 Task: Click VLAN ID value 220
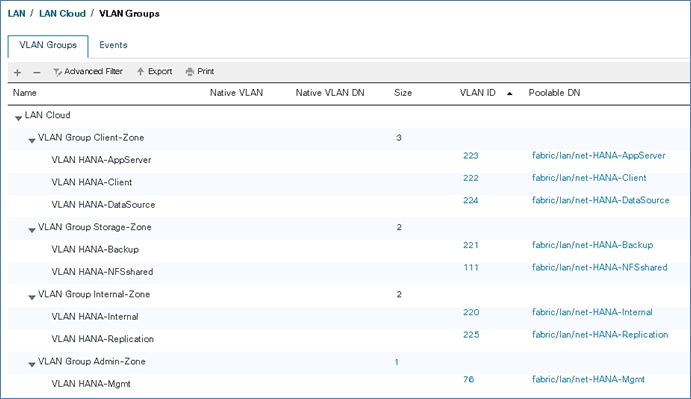point(471,312)
